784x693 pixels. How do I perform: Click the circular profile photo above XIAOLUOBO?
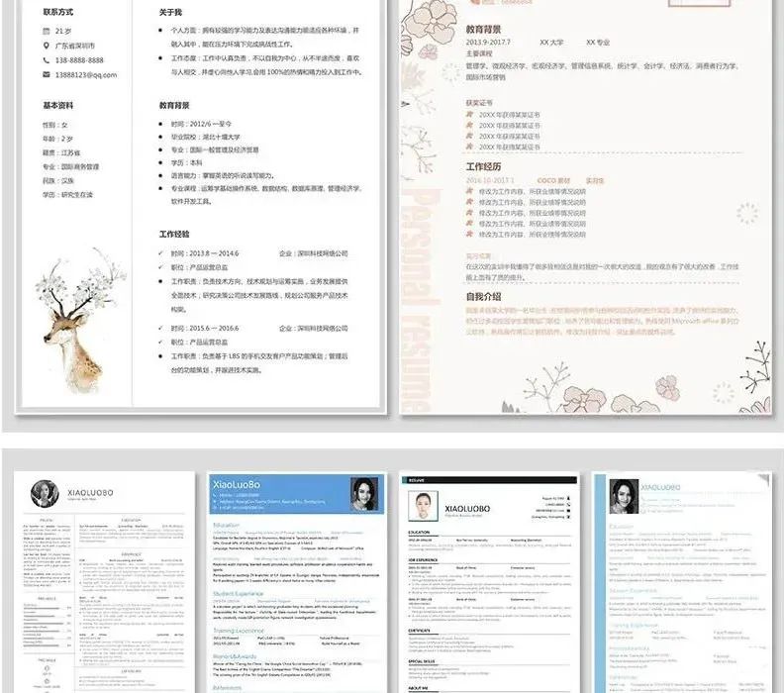42,492
